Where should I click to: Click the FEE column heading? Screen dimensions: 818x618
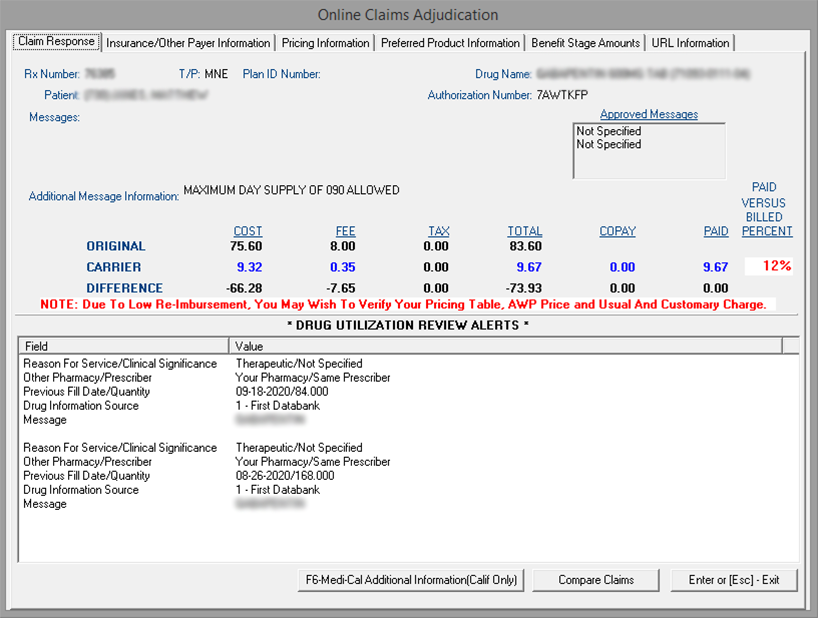(345, 232)
